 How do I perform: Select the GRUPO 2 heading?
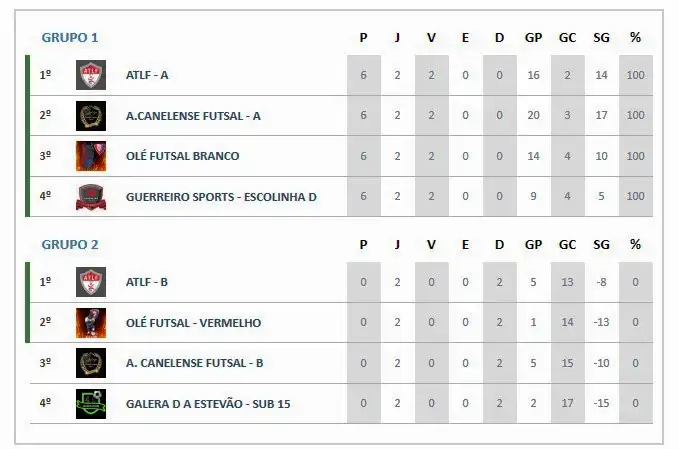click(70, 245)
